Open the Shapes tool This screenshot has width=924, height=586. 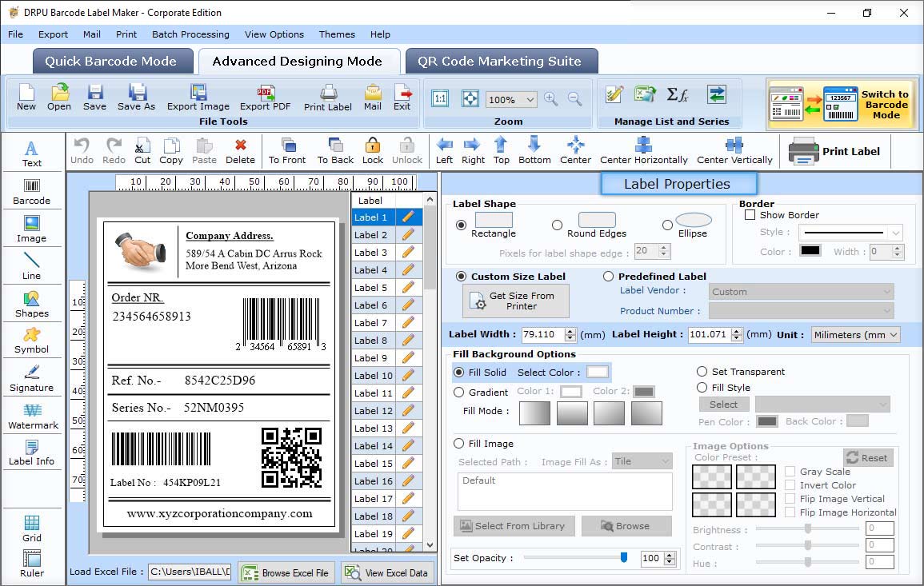(x=32, y=305)
